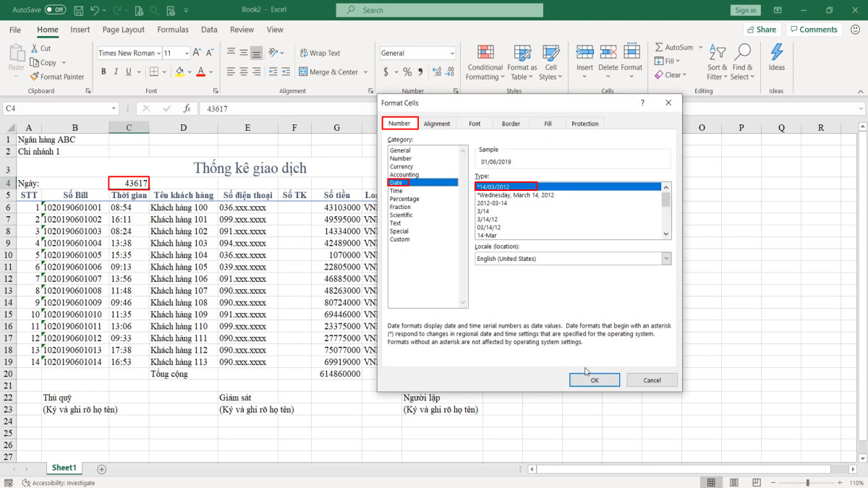Open the Locale location dropdown
The image size is (868, 488).
pyautogui.click(x=666, y=259)
